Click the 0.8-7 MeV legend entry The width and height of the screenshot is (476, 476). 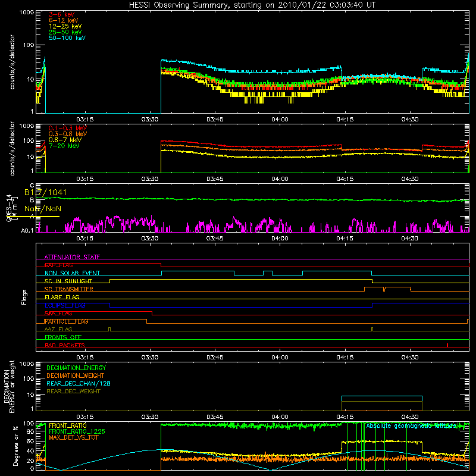tap(65, 140)
